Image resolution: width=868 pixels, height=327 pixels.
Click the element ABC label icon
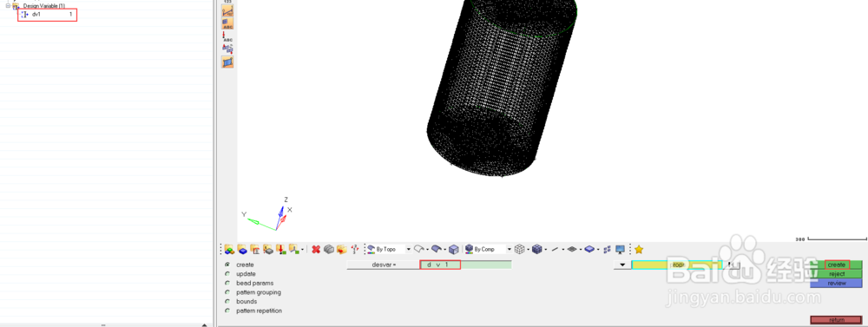click(x=227, y=23)
